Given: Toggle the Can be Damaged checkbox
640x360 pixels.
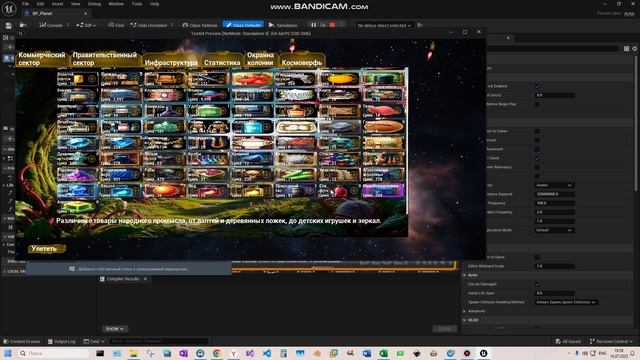Looking at the screenshot, I should coord(537,284).
